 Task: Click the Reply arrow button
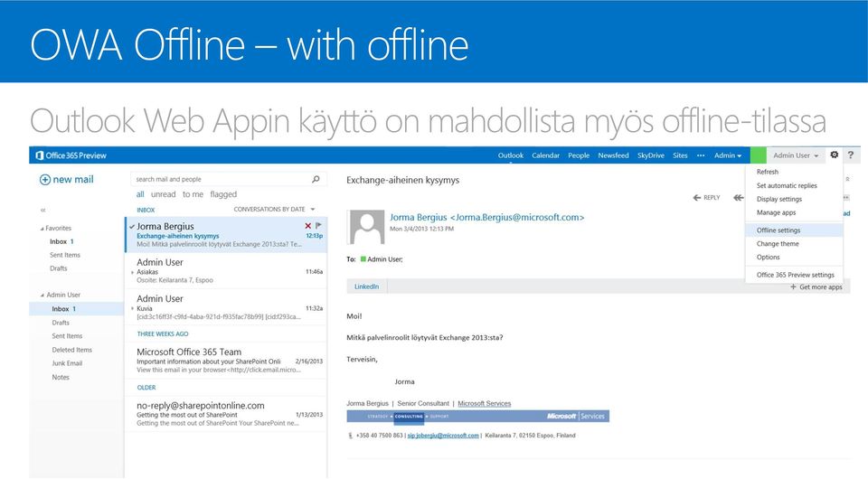706,197
